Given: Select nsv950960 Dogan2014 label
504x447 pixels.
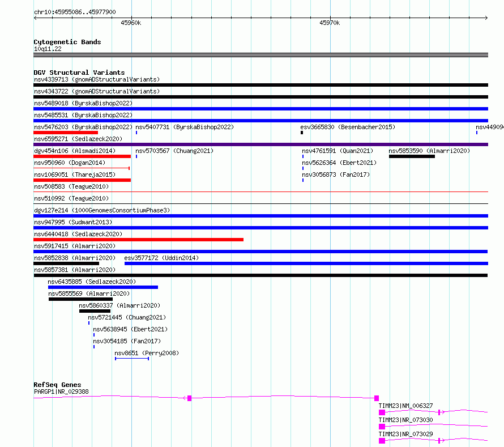Looking at the screenshot, I should [x=70, y=163].
